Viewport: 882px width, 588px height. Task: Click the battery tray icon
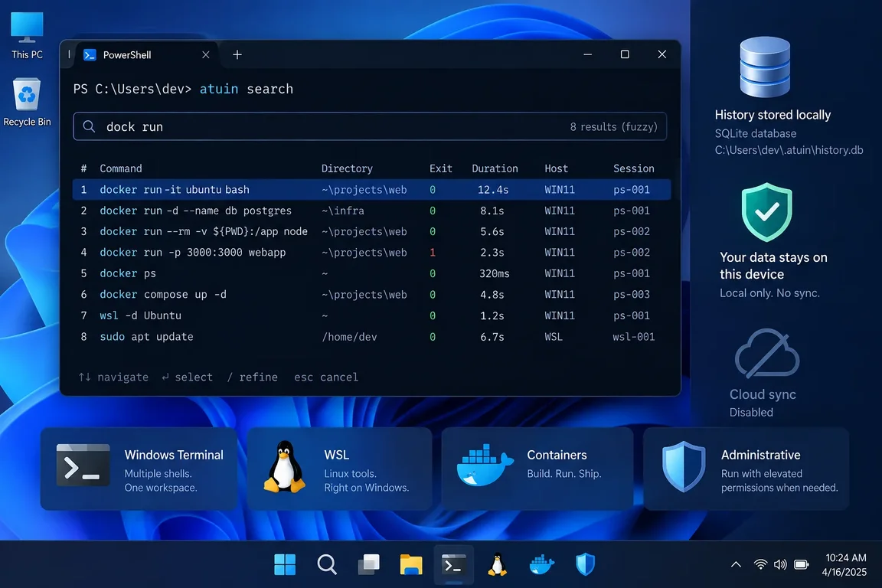click(x=802, y=564)
